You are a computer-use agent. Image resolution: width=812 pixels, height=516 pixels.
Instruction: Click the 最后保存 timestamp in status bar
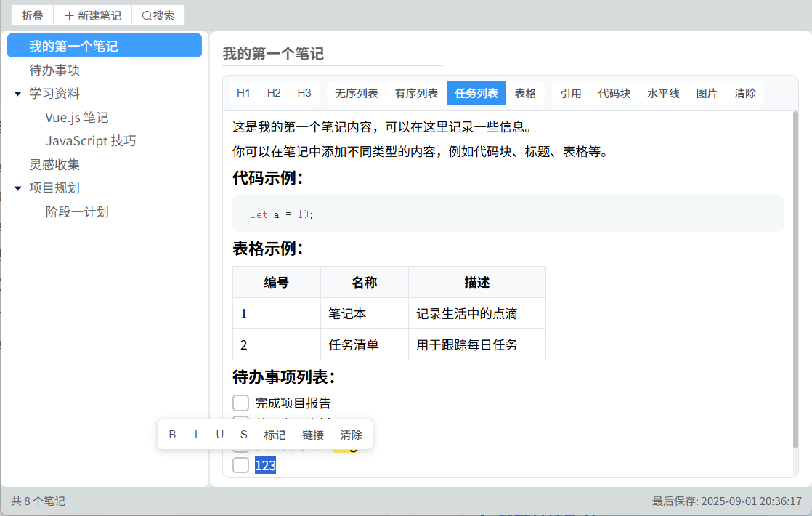pyautogui.click(x=727, y=501)
